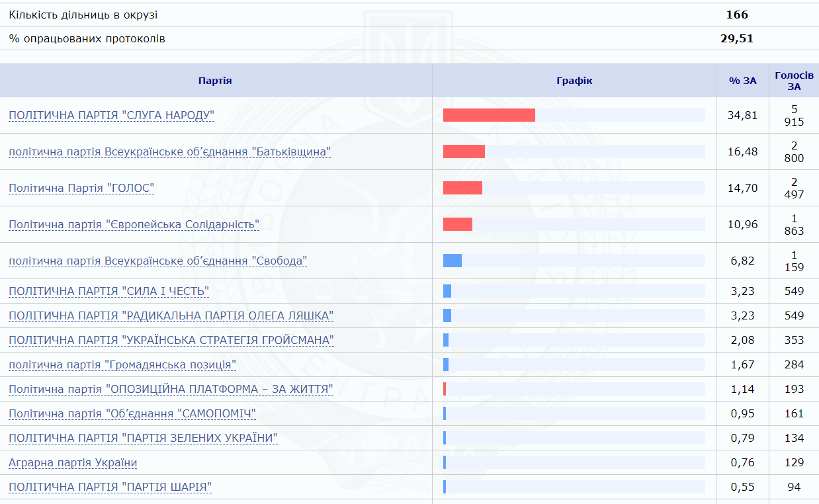Click the processed protocols value 29,51
Image resolution: width=819 pixels, height=504 pixels.
pos(737,38)
